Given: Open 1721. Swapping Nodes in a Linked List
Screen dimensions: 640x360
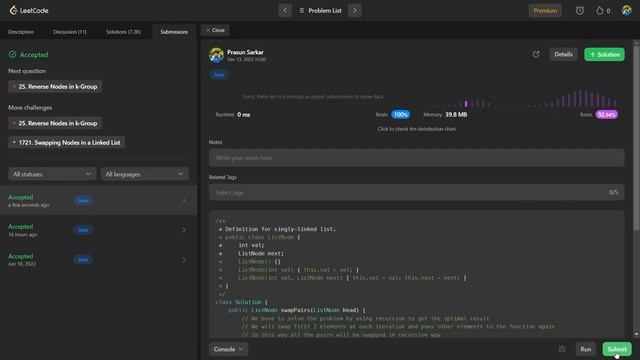Looking at the screenshot, I should click(x=67, y=142).
